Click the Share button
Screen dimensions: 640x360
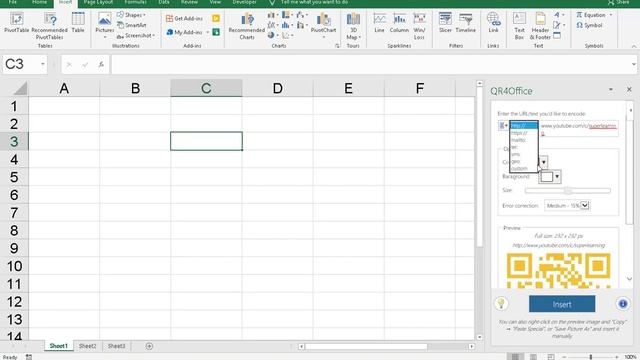click(x=618, y=2)
